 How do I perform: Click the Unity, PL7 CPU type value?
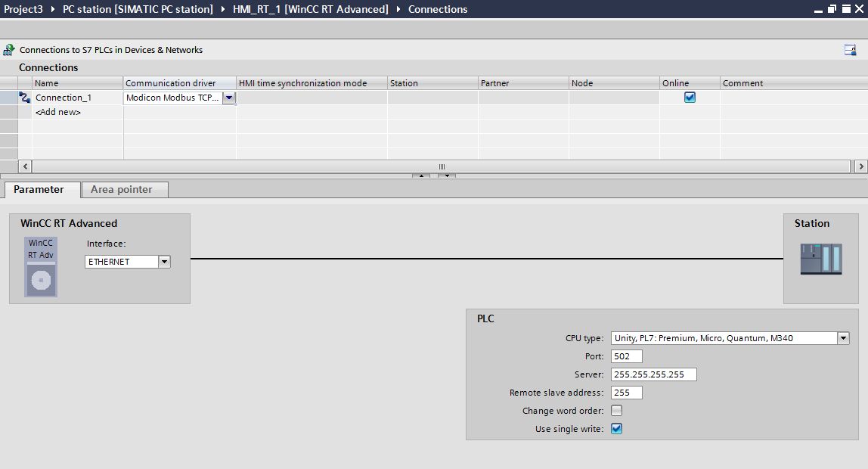[x=724, y=338]
